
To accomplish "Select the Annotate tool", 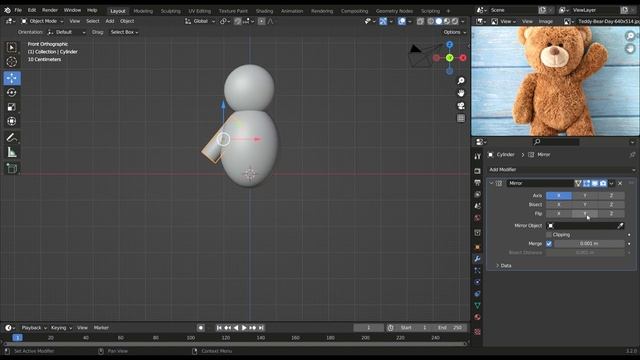I will coord(11,138).
